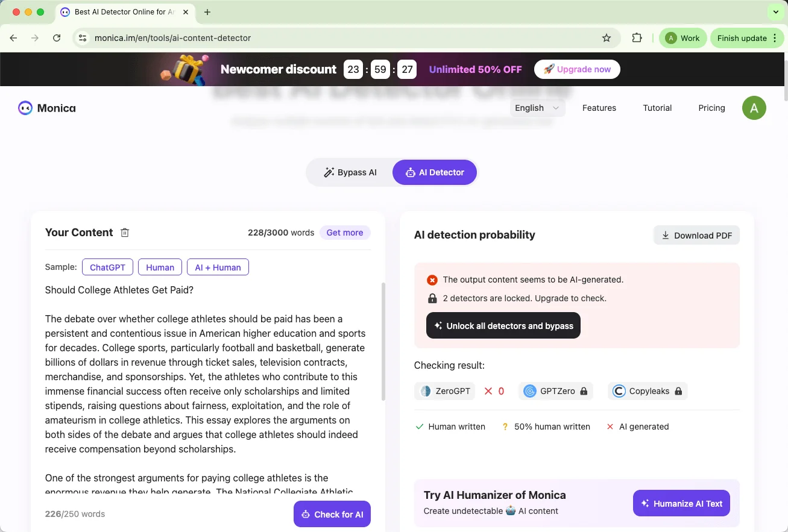Bookmark the page with the star icon
The height and width of the screenshot is (532, 788).
click(606, 37)
